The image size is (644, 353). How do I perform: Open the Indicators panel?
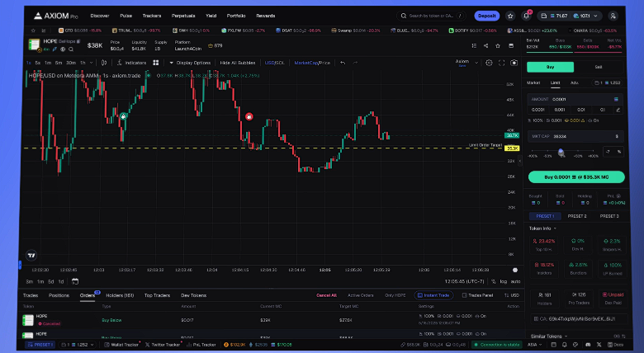131,63
